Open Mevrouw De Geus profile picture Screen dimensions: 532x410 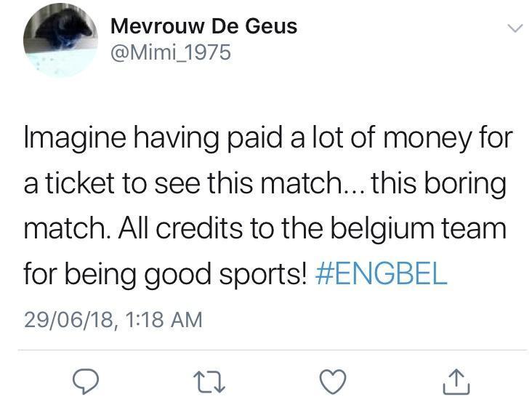pyautogui.click(x=60, y=40)
